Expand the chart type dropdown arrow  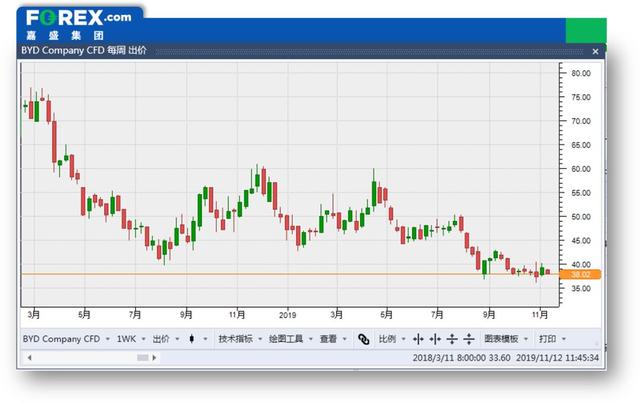pyautogui.click(x=205, y=339)
